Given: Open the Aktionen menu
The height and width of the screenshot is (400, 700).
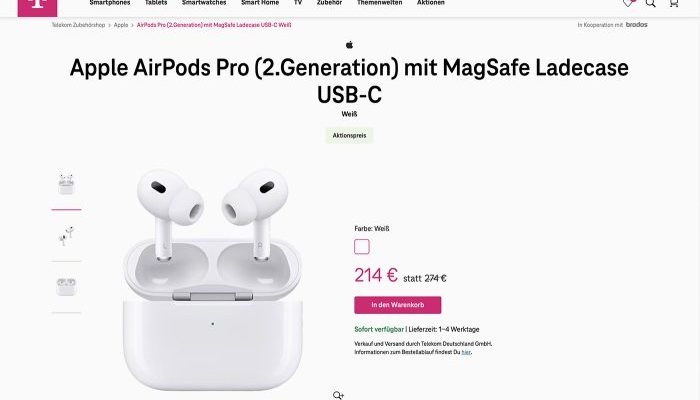Looking at the screenshot, I should pyautogui.click(x=431, y=3).
